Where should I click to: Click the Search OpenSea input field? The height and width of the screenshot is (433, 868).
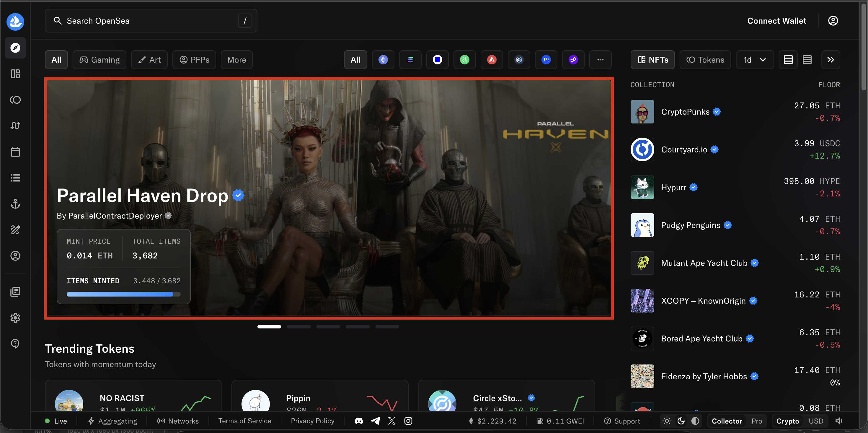pos(151,21)
